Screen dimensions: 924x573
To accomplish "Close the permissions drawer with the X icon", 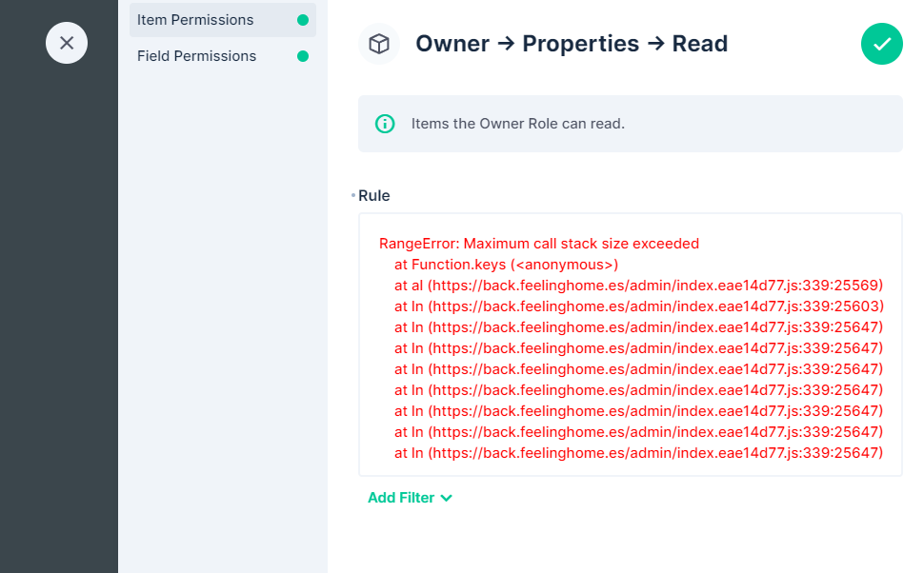I will point(66,42).
